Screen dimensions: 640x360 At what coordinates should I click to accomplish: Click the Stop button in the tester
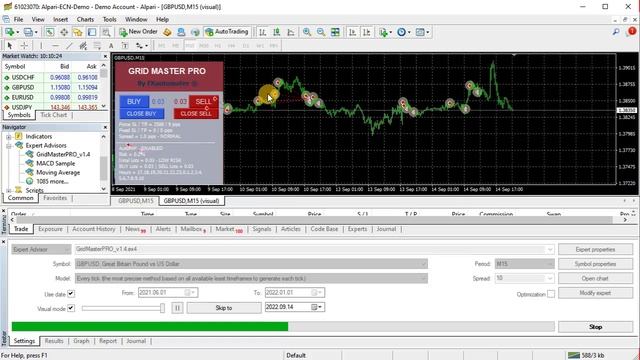595,327
